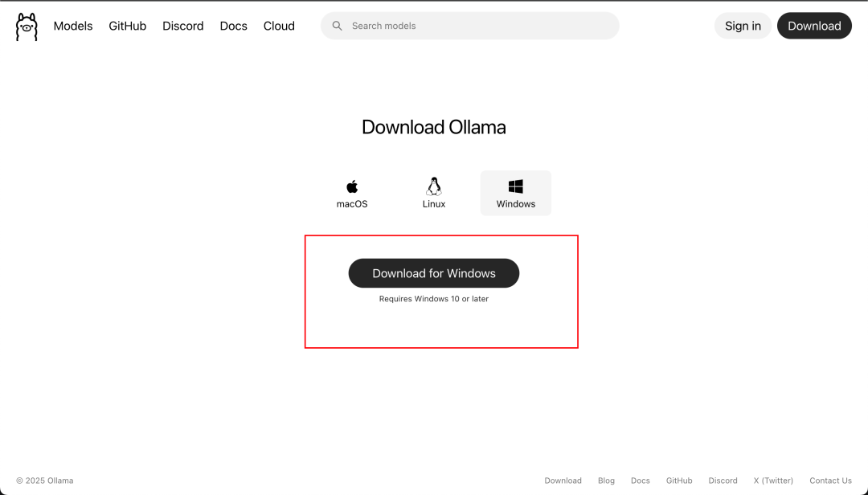Screen dimensions: 868x495
Task: Select the macOS platform option
Action: coord(352,193)
